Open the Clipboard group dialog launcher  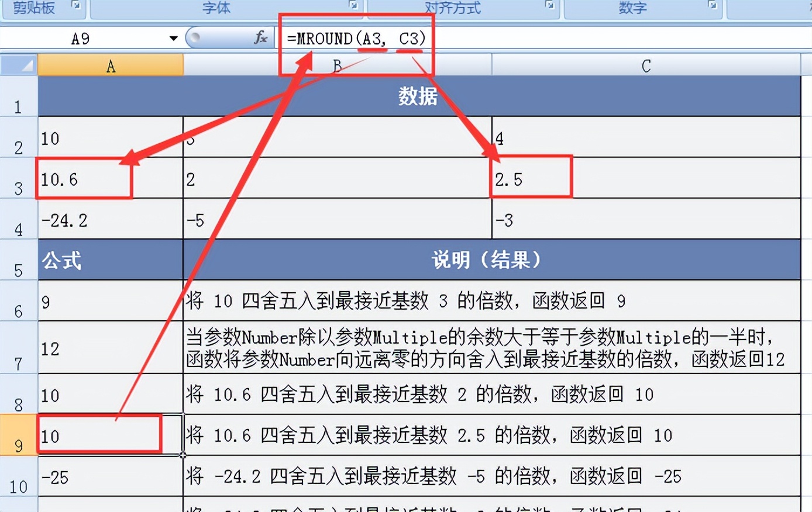tap(76, 5)
